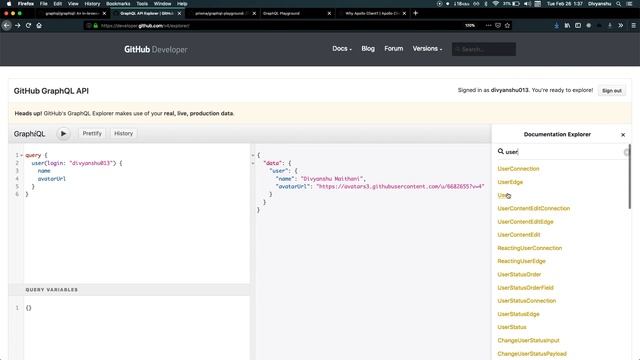The width and height of the screenshot is (640, 360).
Task: Open the UserContentEdit result
Action: [x=519, y=235]
